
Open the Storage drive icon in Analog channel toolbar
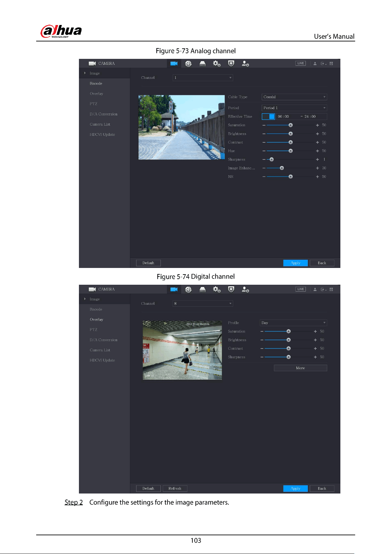[x=203, y=63]
